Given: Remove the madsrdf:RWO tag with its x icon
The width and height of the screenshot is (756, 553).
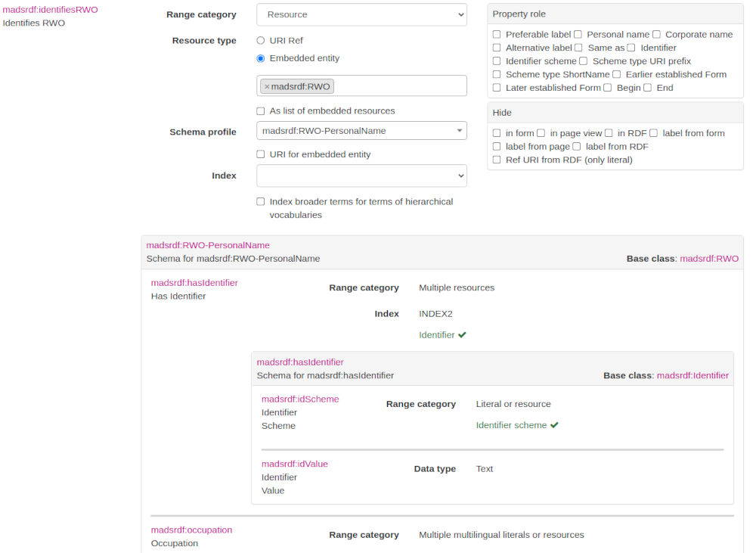Looking at the screenshot, I should point(267,87).
